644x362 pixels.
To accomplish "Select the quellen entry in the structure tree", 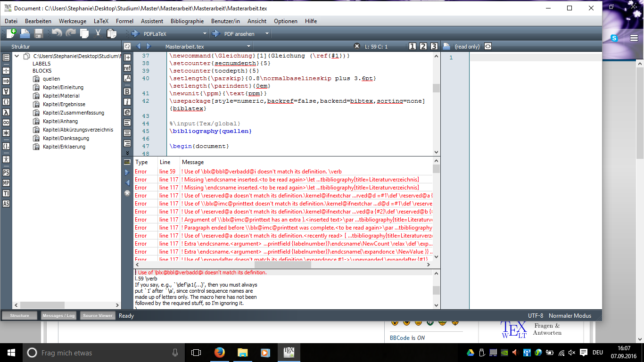I will coord(51,79).
